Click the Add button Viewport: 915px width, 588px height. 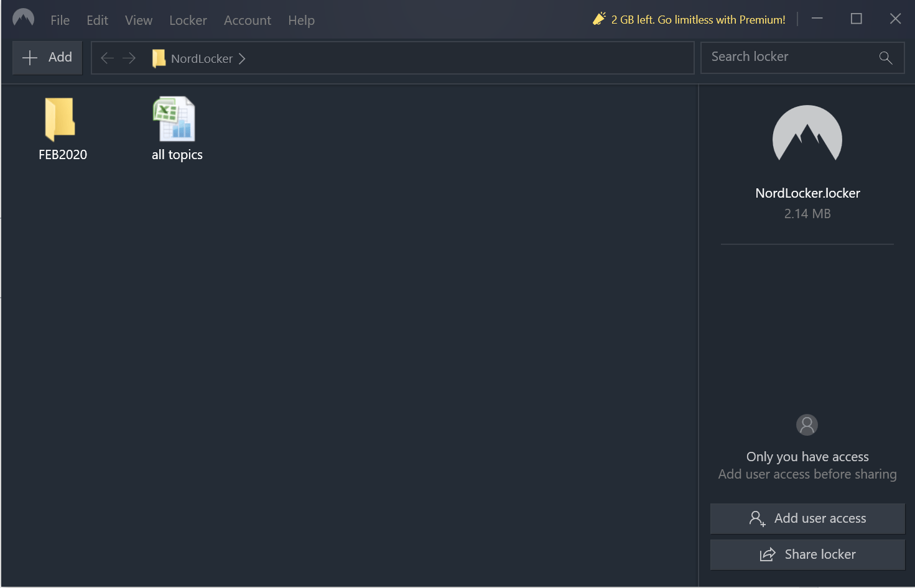[x=47, y=58]
